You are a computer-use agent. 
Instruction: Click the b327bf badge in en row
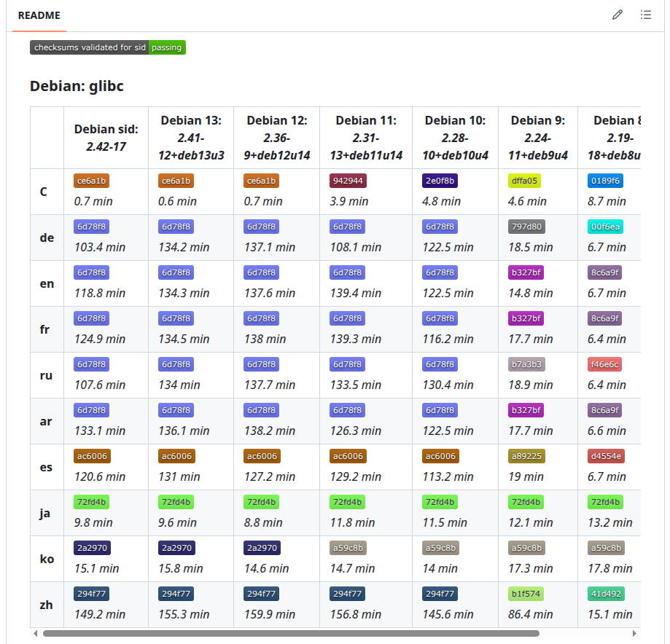coord(526,272)
